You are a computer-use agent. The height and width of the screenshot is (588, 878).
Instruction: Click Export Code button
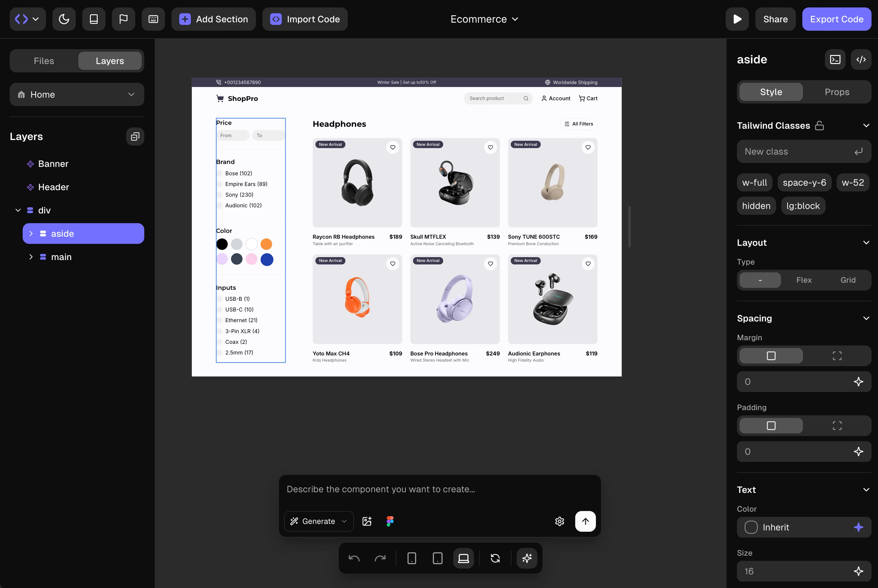click(x=837, y=19)
